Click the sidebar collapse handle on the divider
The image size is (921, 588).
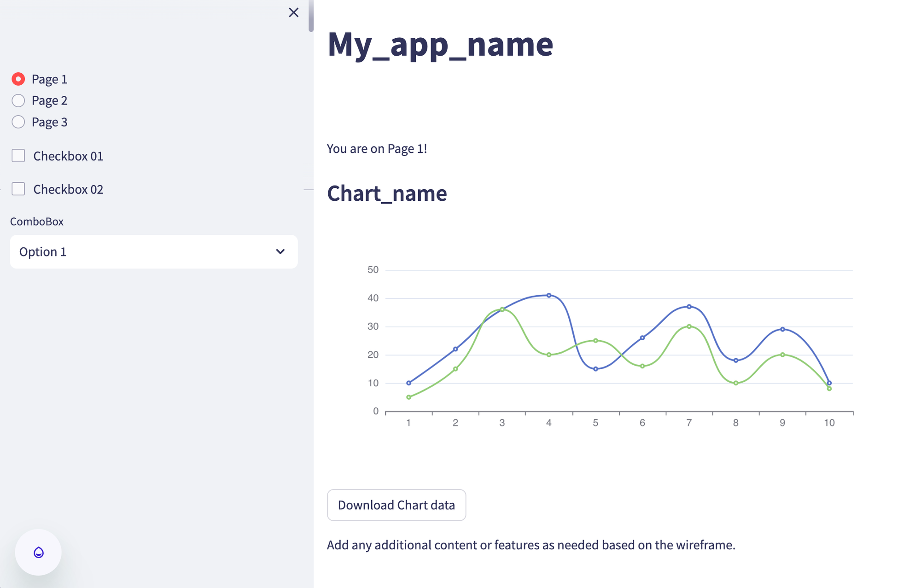click(309, 189)
